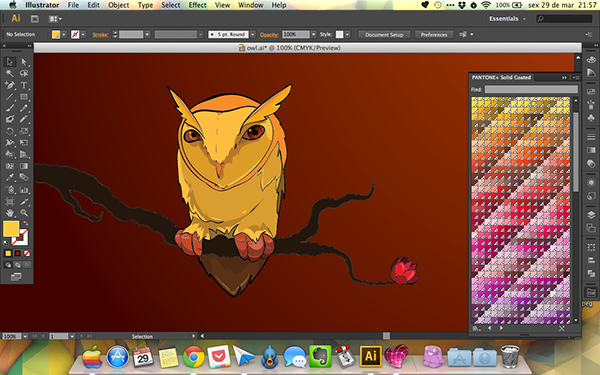Select the Eyedropper tool
This screenshot has width=600, height=375.
click(10, 177)
